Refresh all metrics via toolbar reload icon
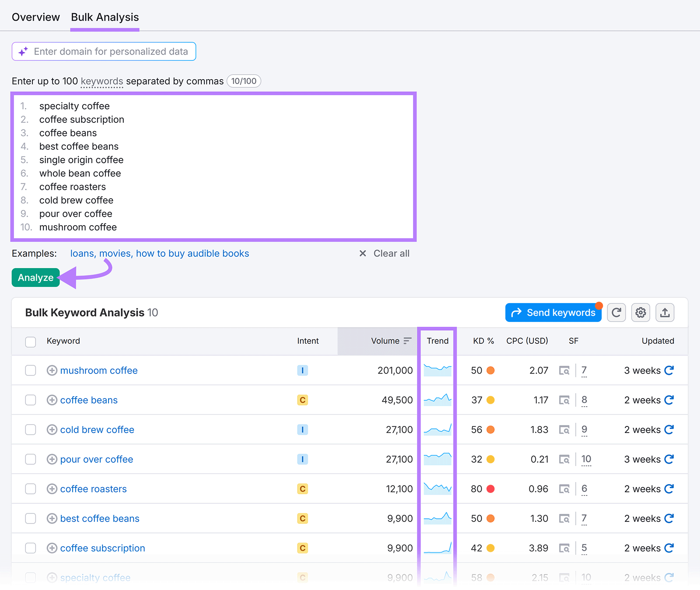 [x=616, y=313]
